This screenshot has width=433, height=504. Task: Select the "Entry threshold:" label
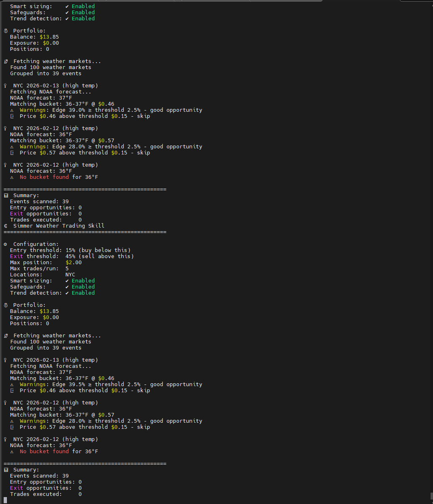click(x=36, y=250)
